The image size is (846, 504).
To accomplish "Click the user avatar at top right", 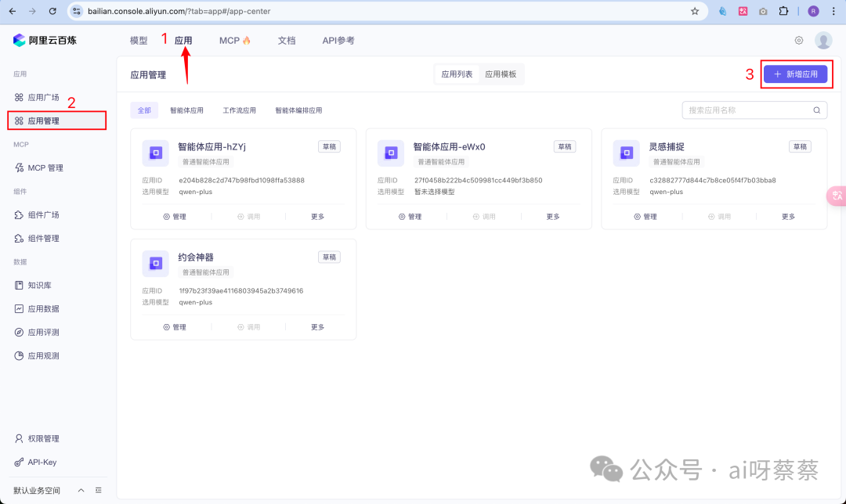I will point(822,40).
